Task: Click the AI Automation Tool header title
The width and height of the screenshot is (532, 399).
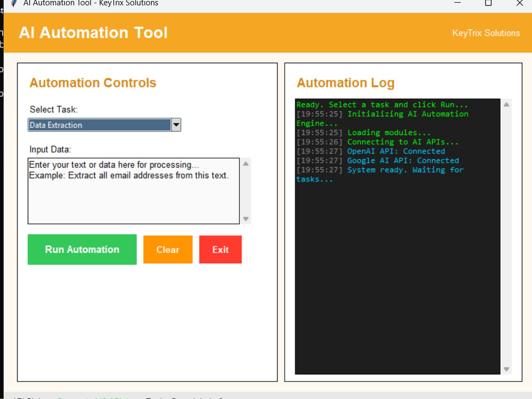Action: 93,33
